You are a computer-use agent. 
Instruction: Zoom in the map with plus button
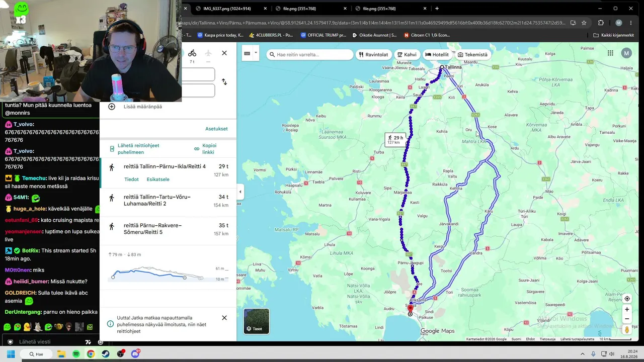(627, 310)
